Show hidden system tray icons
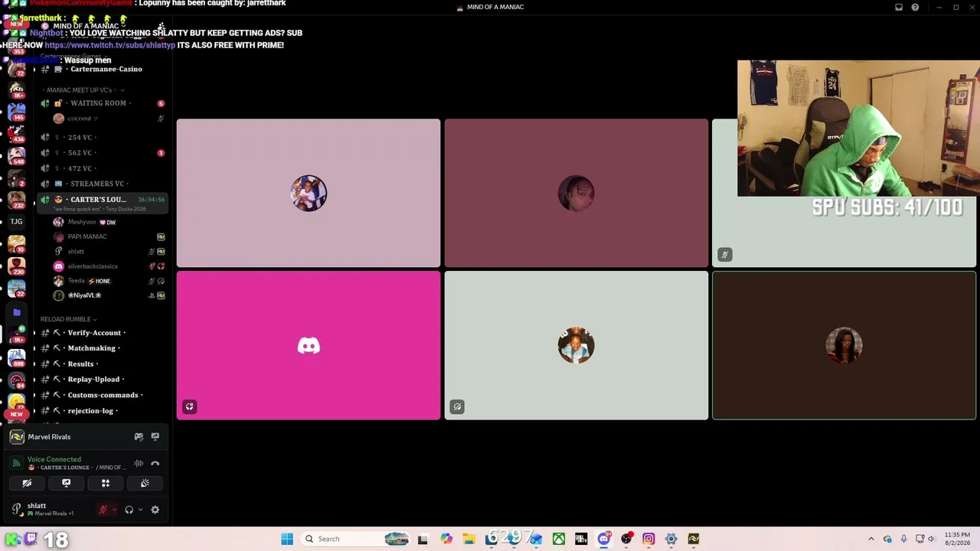This screenshot has height=551, width=980. pos(871,539)
